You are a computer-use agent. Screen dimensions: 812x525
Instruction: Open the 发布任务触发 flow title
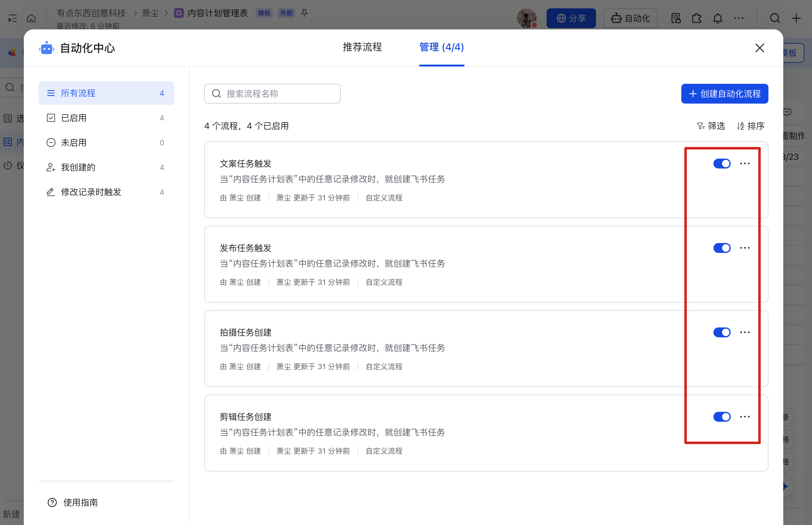pos(246,248)
